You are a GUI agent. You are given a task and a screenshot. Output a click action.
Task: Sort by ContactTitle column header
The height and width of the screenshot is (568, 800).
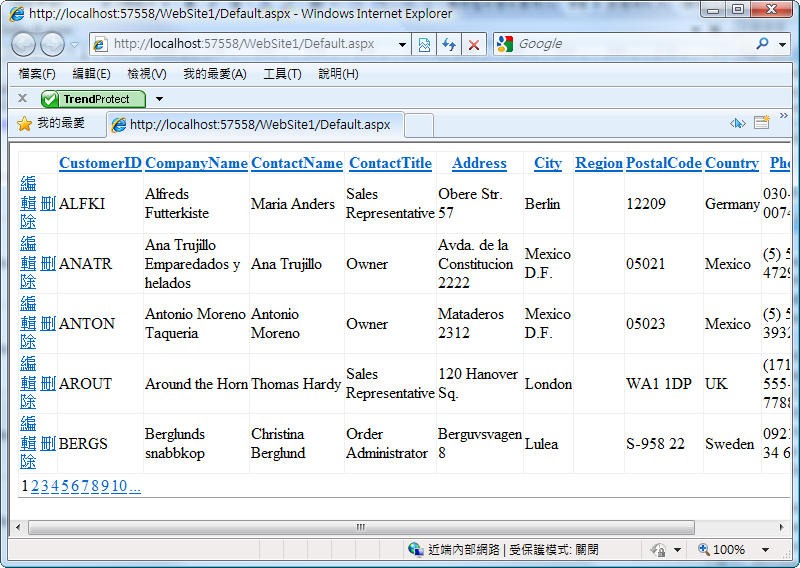pyautogui.click(x=390, y=163)
